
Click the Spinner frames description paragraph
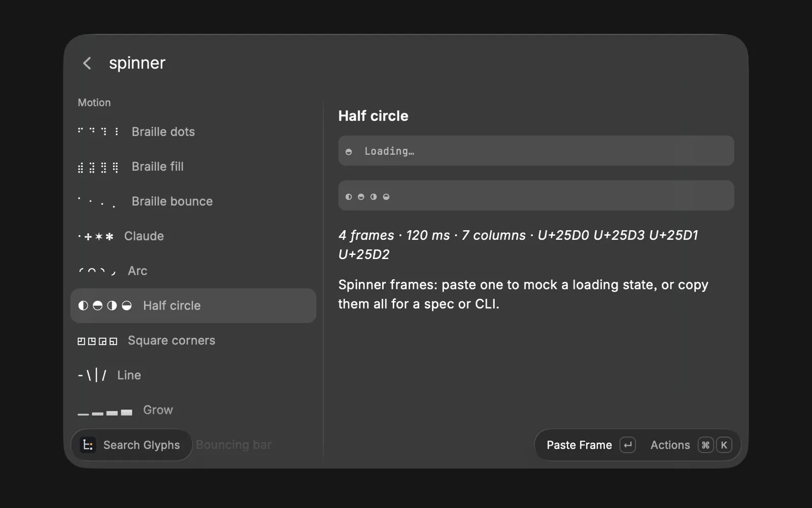523,294
